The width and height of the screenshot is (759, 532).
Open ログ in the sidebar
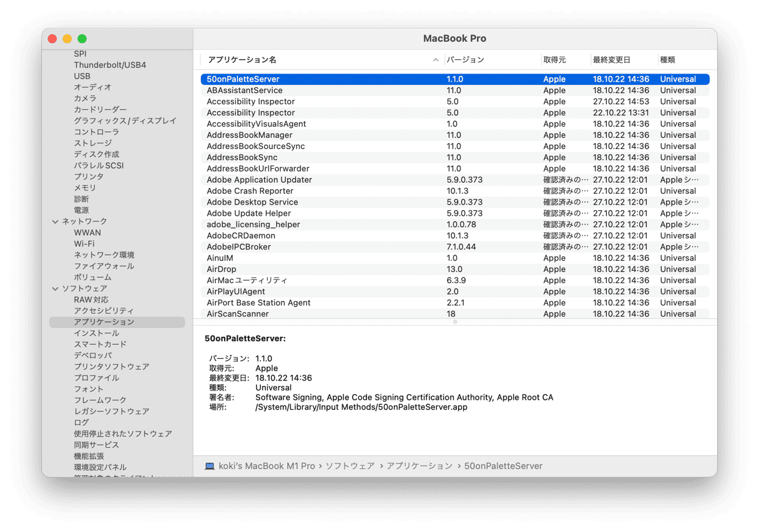tap(81, 423)
